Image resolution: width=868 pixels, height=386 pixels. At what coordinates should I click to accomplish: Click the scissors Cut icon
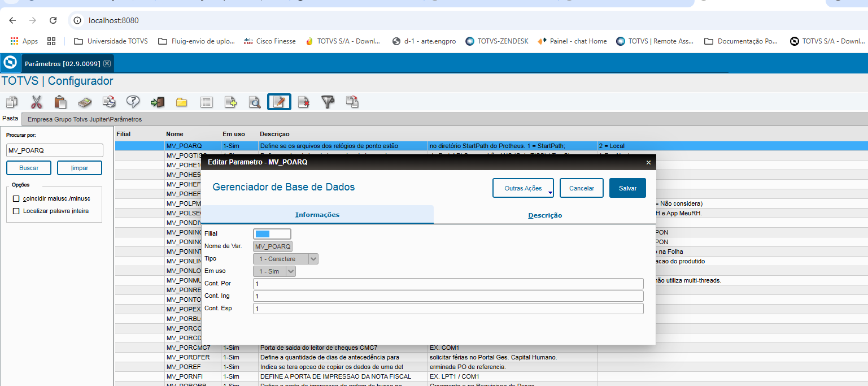point(36,102)
